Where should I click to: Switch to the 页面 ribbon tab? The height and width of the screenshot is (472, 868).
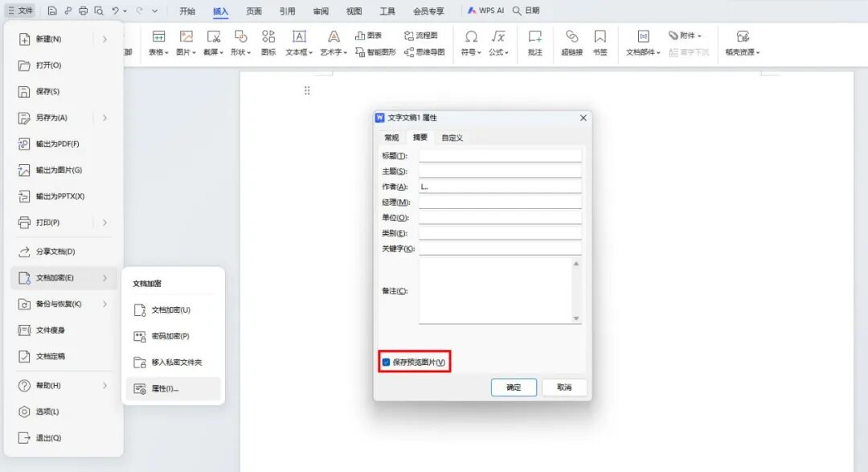tap(254, 11)
